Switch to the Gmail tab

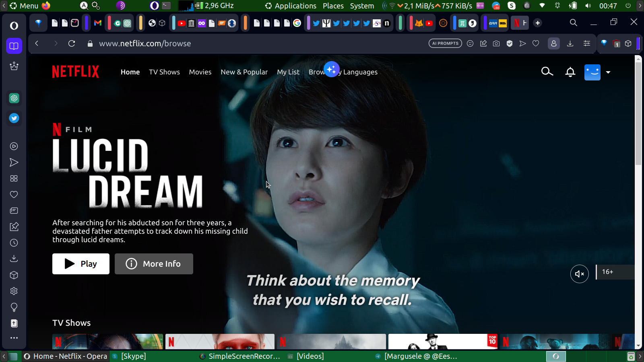(x=98, y=23)
